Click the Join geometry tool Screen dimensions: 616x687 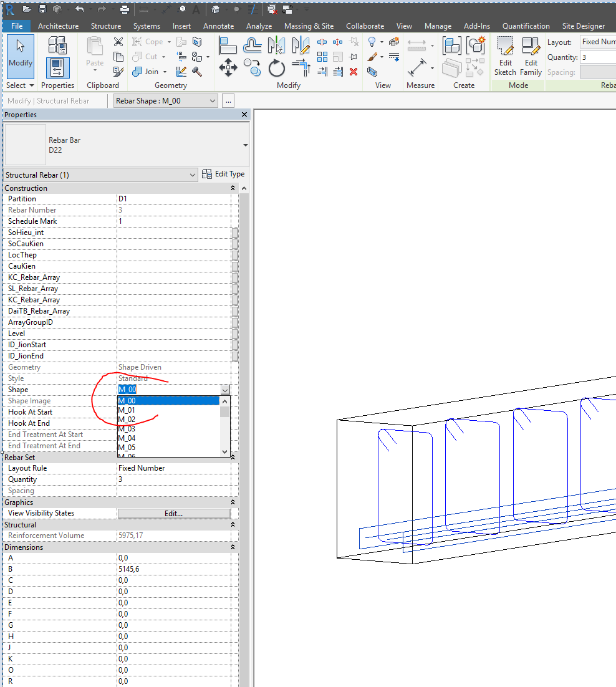tap(145, 72)
